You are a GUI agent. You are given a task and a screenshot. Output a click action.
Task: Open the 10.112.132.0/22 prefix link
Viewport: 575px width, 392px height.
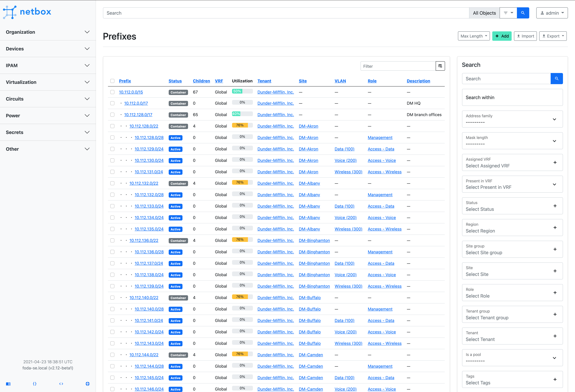coord(144,183)
